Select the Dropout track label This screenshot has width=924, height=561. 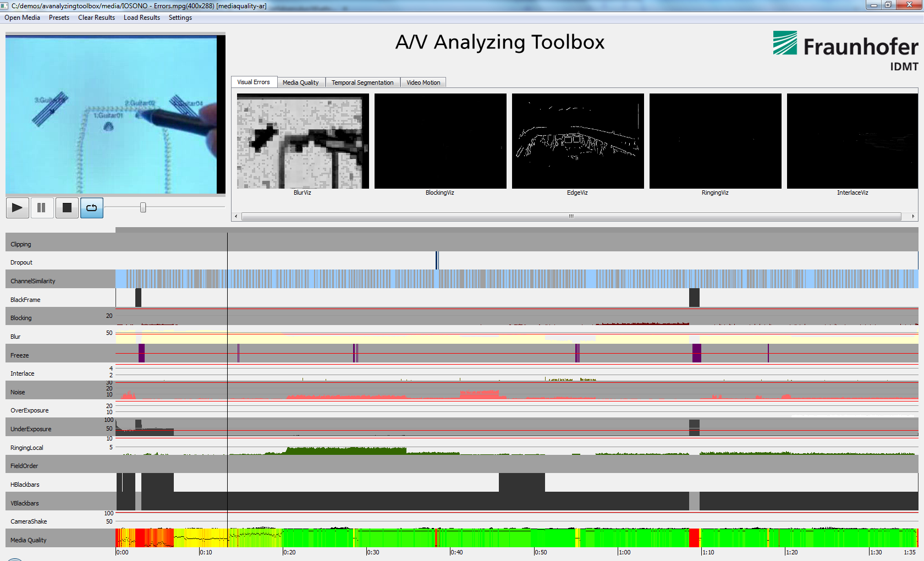tap(21, 262)
